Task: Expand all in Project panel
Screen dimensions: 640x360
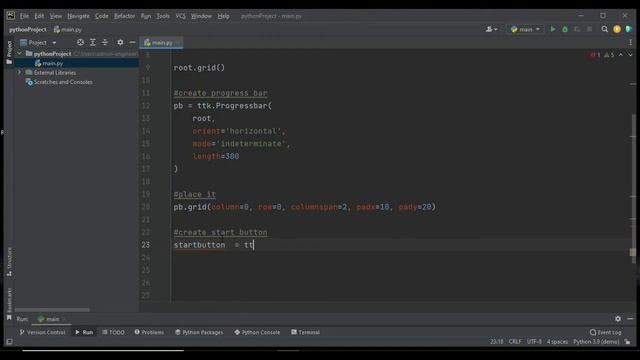Action: point(93,42)
